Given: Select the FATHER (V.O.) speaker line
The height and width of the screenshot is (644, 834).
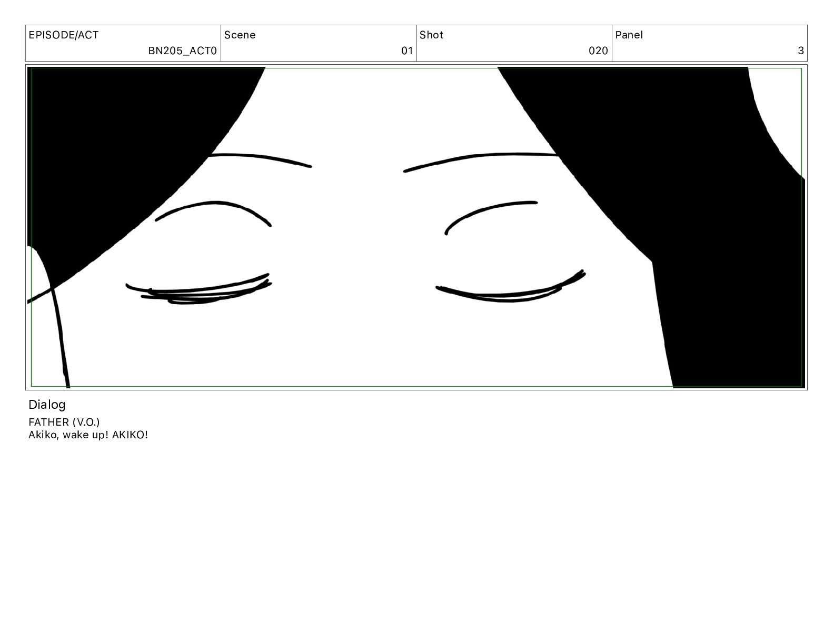Looking at the screenshot, I should 64,422.
